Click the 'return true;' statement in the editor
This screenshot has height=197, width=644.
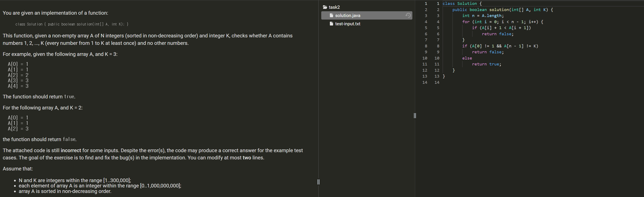(487, 64)
